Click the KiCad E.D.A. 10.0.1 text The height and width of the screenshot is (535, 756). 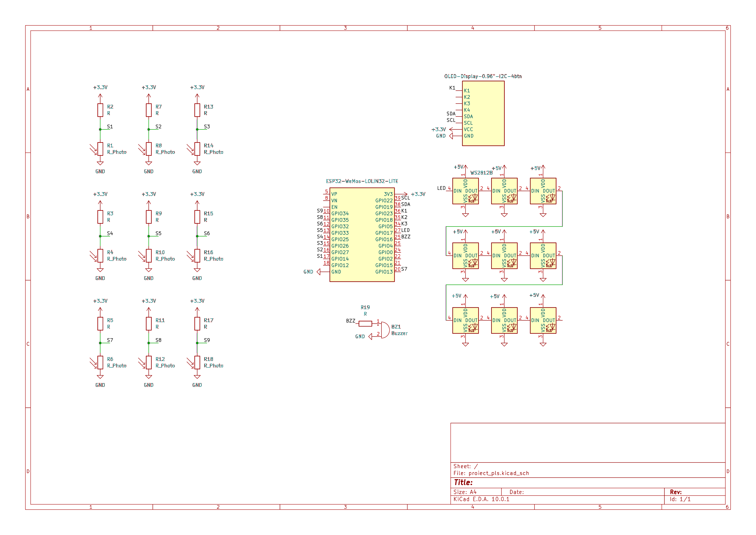pos(481,499)
